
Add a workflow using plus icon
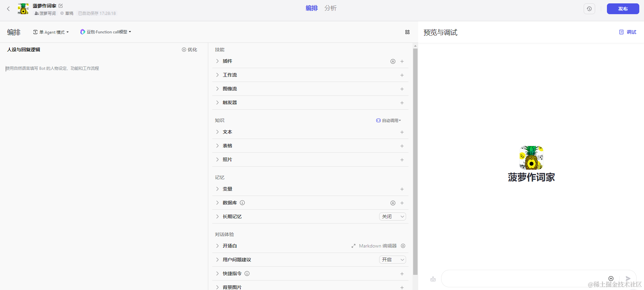(402, 75)
